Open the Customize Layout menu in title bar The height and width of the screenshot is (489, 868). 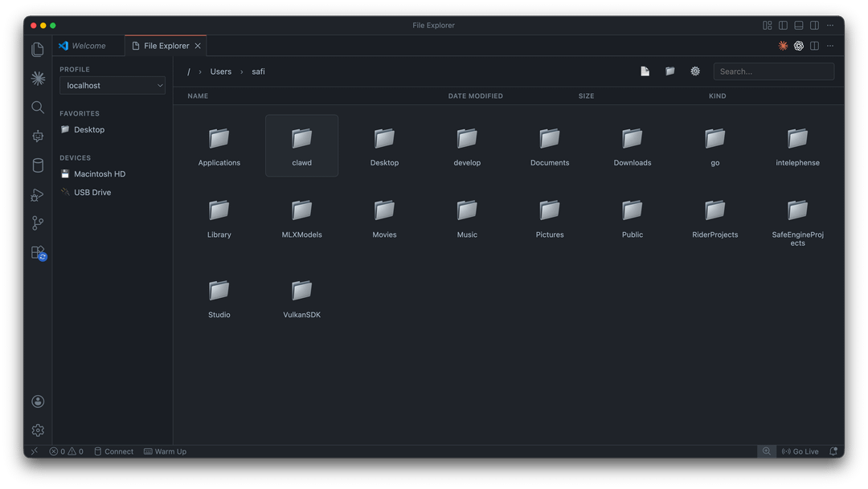(x=768, y=26)
